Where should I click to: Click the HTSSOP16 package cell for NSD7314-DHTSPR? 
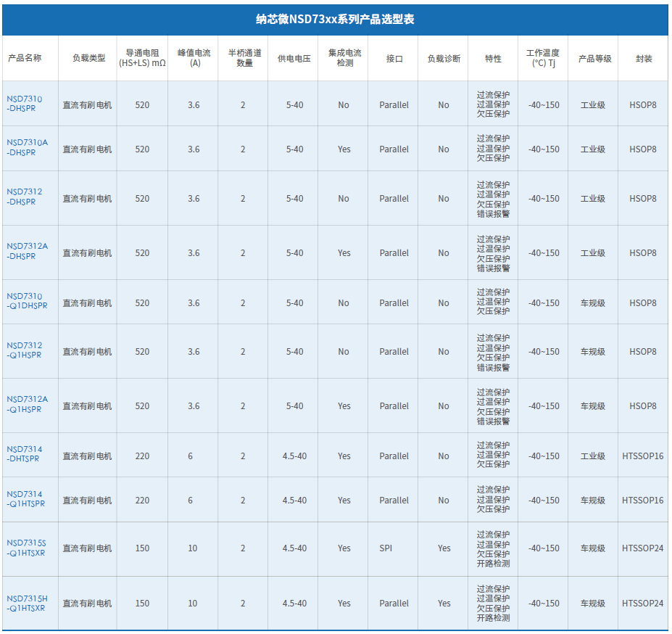coord(643,456)
